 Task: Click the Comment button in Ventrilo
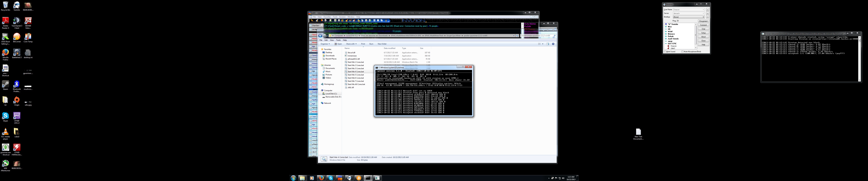[x=703, y=25]
